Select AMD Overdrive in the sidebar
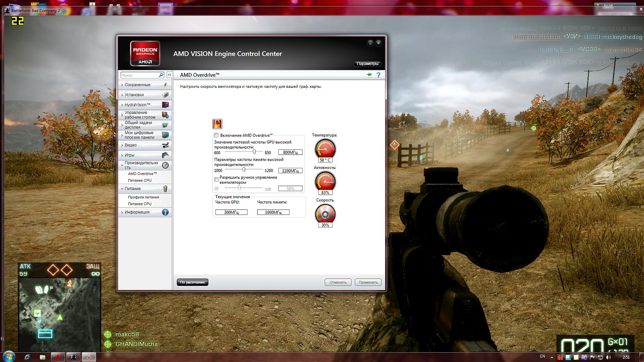 pos(142,174)
